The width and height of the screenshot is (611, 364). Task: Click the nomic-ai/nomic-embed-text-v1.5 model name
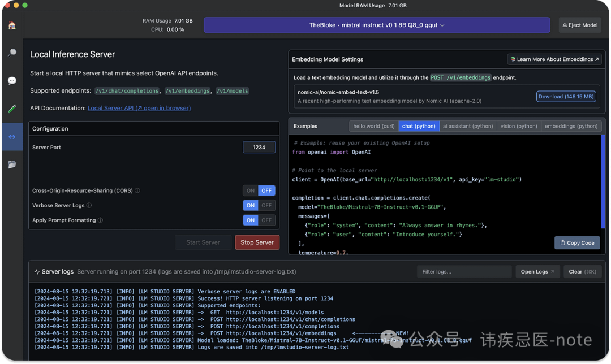click(x=338, y=92)
